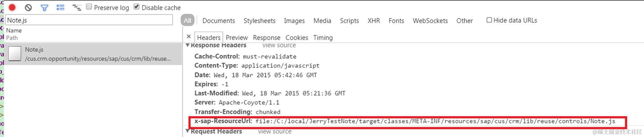The width and height of the screenshot is (644, 137).
Task: Filter requests by Media
Action: (322, 21)
